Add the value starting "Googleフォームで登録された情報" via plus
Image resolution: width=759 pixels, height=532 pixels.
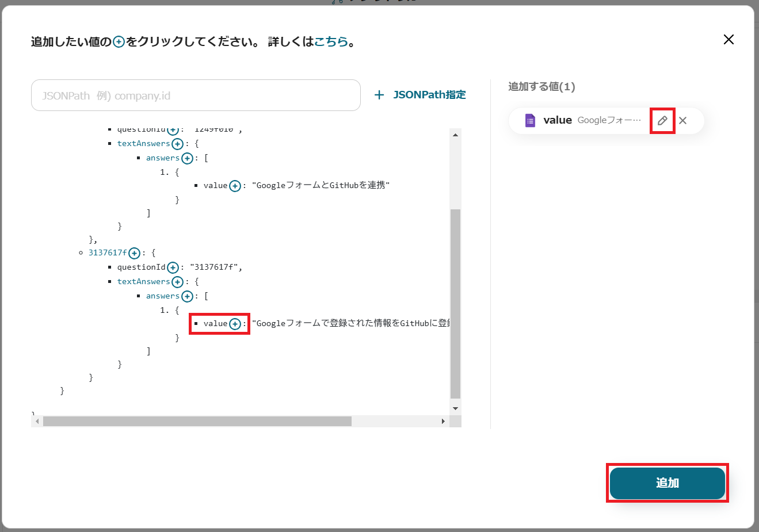(235, 324)
